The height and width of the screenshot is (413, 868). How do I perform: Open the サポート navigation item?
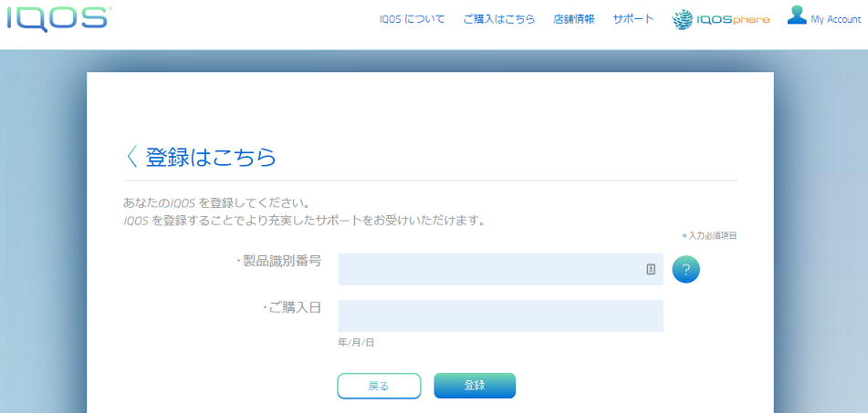coord(633,19)
